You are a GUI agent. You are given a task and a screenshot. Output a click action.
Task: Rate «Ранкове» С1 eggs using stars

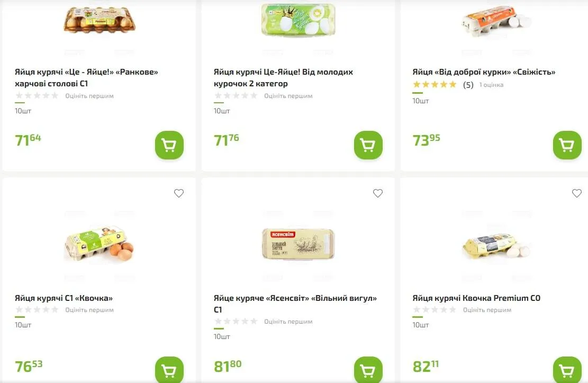[x=37, y=96]
